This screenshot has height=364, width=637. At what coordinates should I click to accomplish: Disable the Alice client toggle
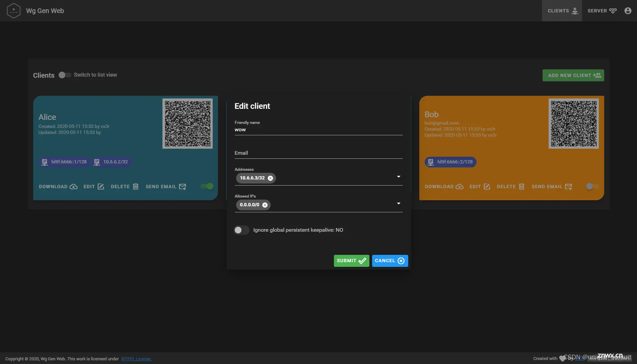click(207, 186)
